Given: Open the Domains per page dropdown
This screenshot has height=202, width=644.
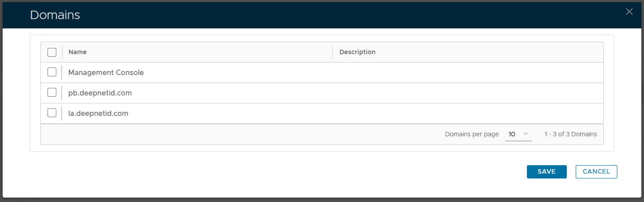Looking at the screenshot, I should (x=518, y=134).
